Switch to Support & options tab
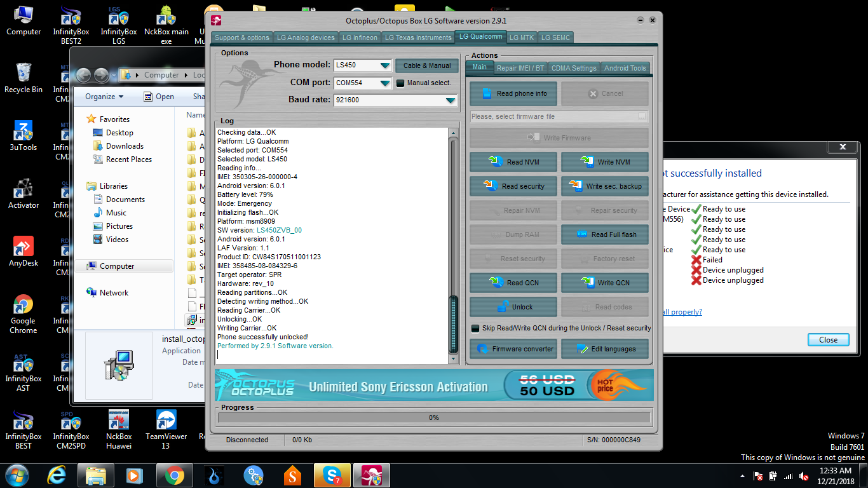868x488 pixels. pos(242,37)
